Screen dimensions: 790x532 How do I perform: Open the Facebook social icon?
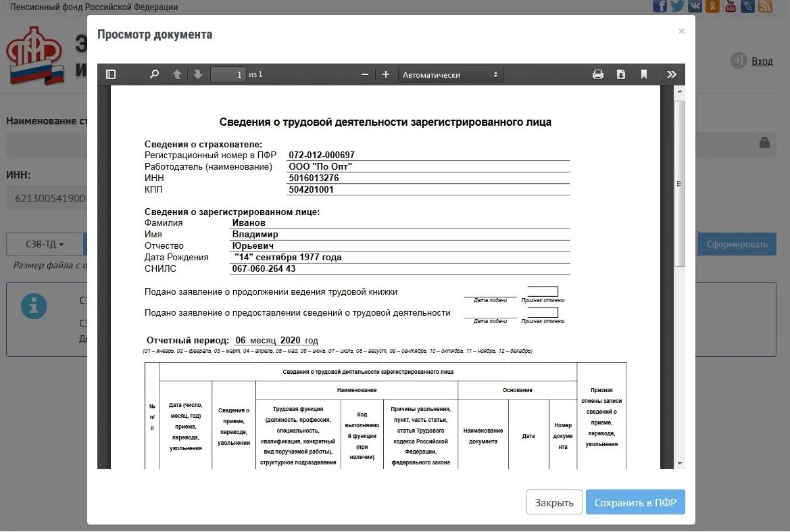click(x=660, y=5)
